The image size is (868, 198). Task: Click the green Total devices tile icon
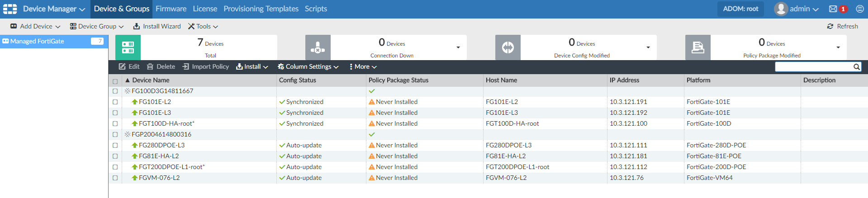[128, 47]
